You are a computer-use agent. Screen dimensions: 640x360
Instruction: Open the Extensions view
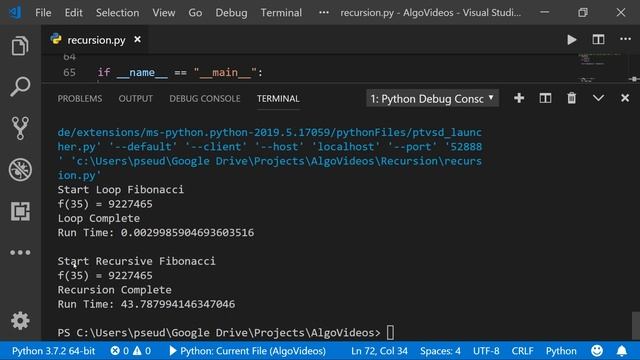[20, 211]
